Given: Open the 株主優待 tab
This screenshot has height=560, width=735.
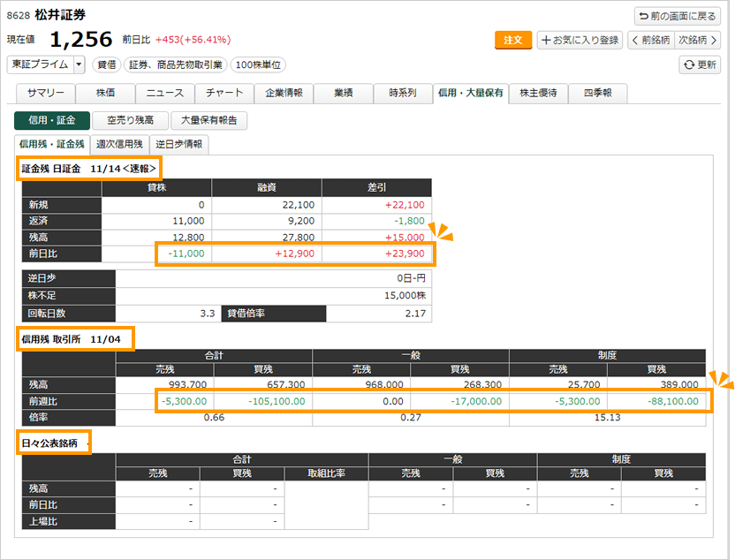Looking at the screenshot, I should 538,94.
